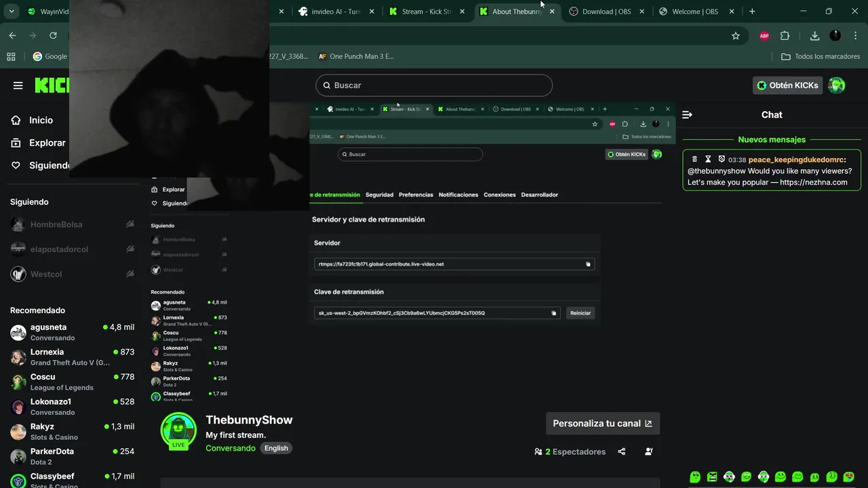
Task: Open the apps grid in bookmarks bar
Action: click(x=11, y=56)
